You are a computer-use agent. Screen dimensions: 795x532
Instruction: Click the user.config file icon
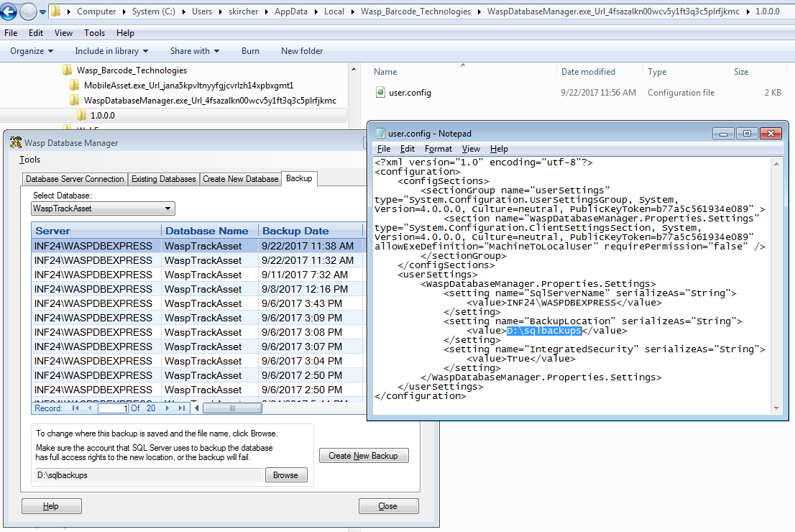(380, 92)
